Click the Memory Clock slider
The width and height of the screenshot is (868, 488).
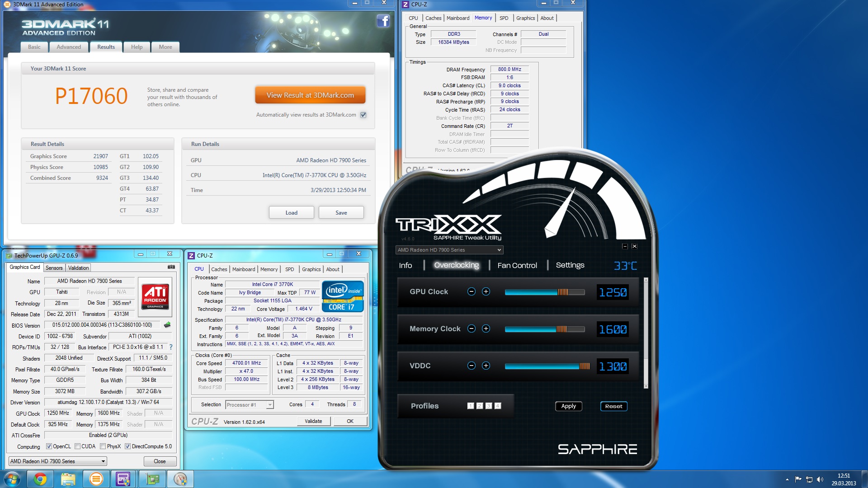tap(545, 329)
